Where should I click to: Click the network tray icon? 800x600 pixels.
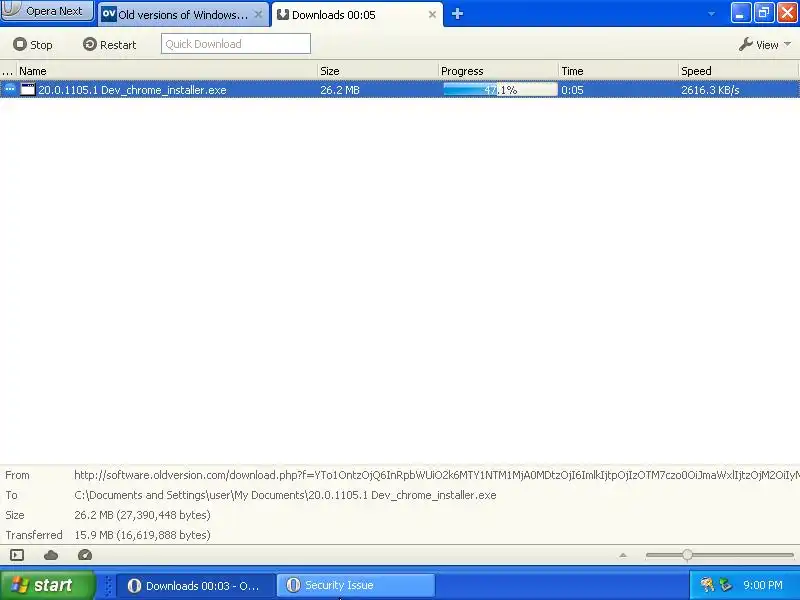726,585
